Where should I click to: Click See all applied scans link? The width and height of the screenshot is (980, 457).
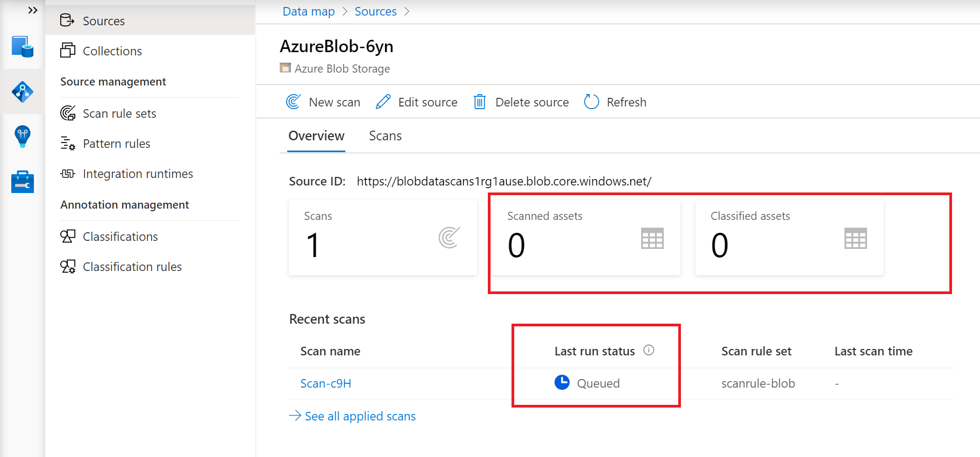click(x=360, y=416)
